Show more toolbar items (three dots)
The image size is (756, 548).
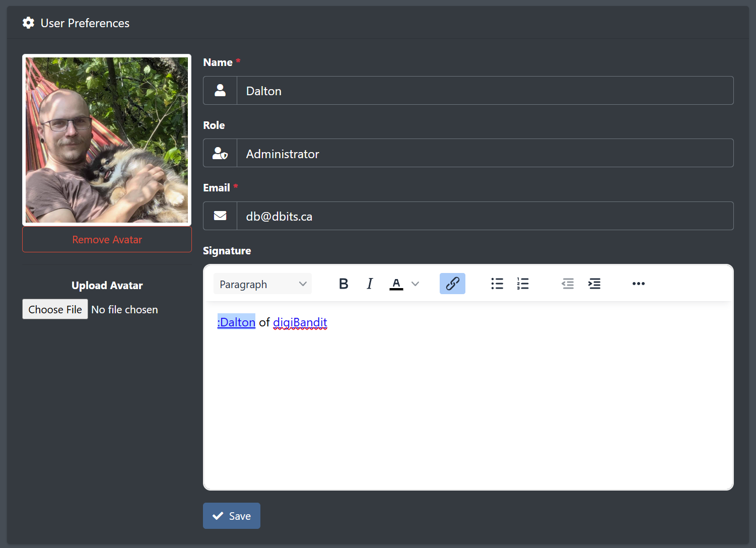click(639, 284)
